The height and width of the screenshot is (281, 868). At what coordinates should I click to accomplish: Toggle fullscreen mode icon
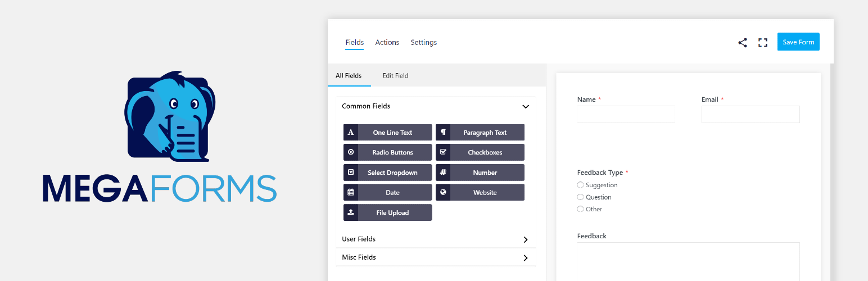[763, 43]
